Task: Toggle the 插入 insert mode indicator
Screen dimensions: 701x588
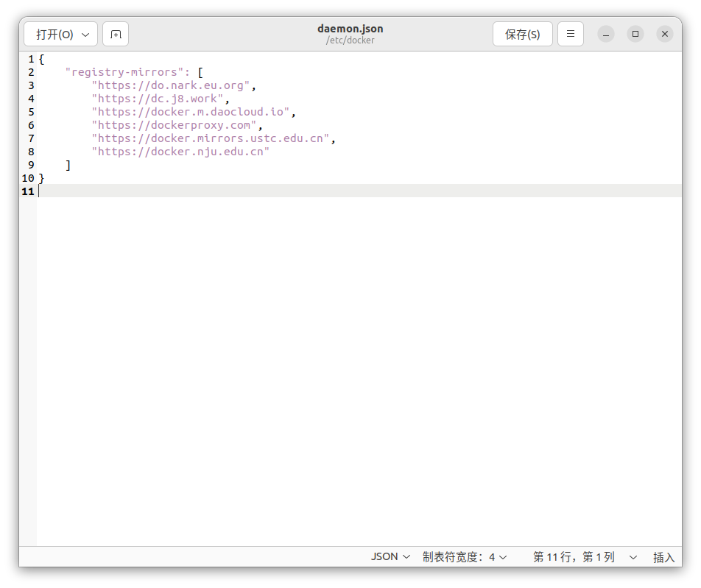Action: [x=663, y=557]
